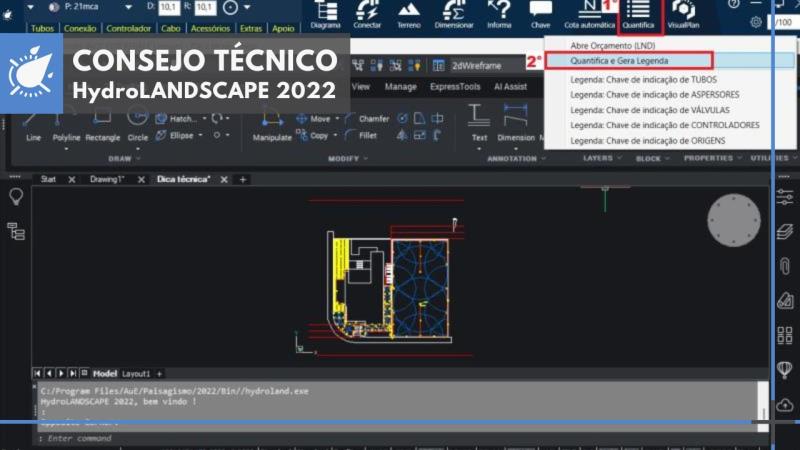Select the Text annotation tool
800x450 pixels.
click(x=479, y=123)
